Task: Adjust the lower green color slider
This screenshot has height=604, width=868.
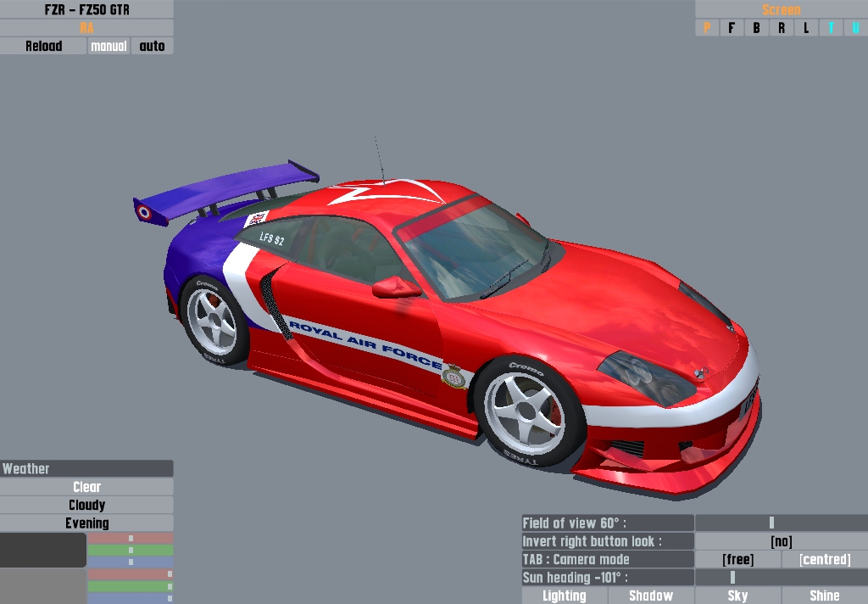Action: 131,586
